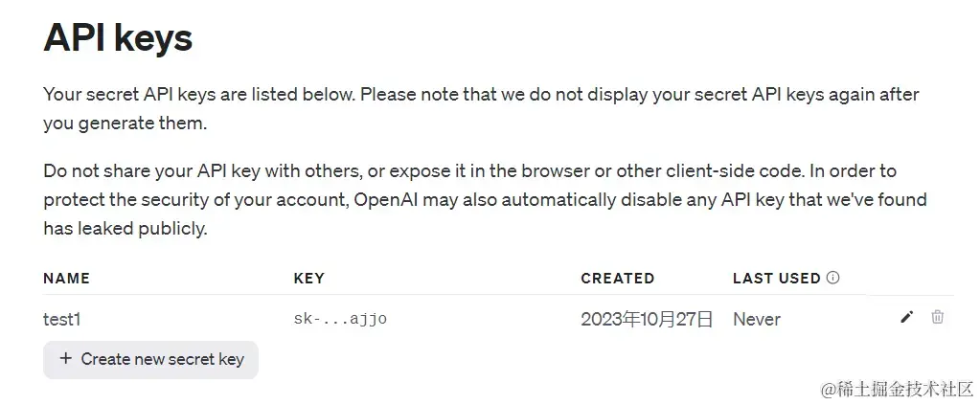Click the phrase 'you generate them'
Viewport: 980px width, 405px height.
(125, 124)
